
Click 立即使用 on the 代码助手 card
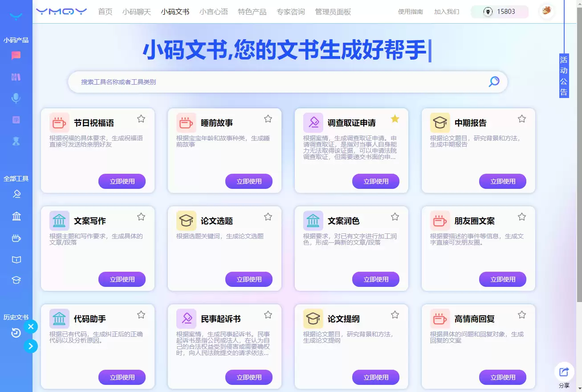122,377
